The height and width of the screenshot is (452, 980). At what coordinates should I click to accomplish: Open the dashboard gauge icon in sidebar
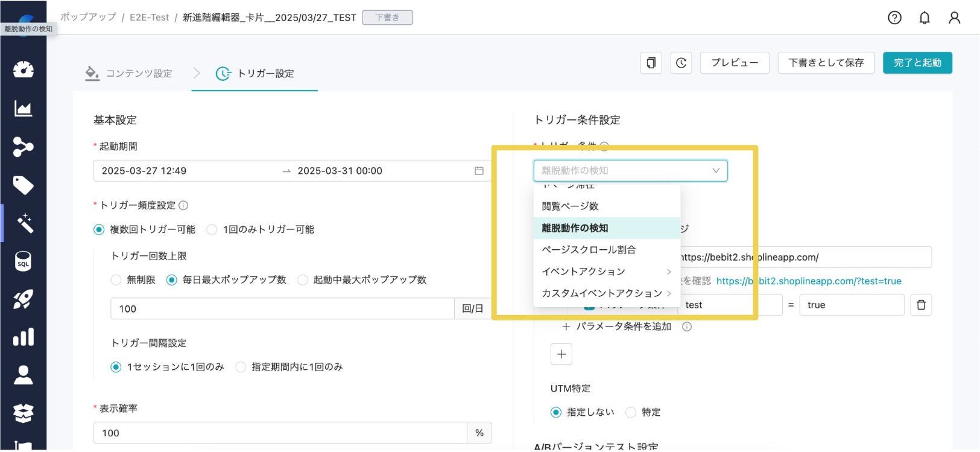click(x=24, y=69)
